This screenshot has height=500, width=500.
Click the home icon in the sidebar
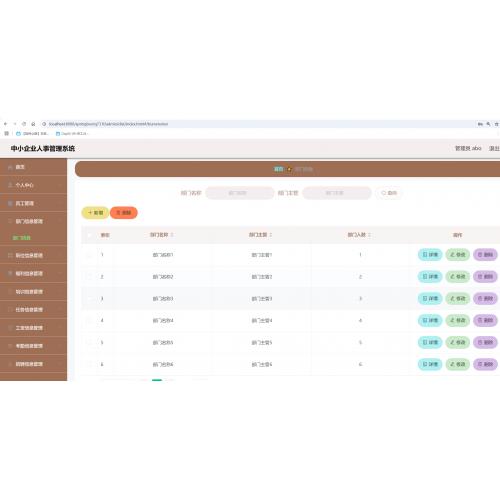(10, 167)
